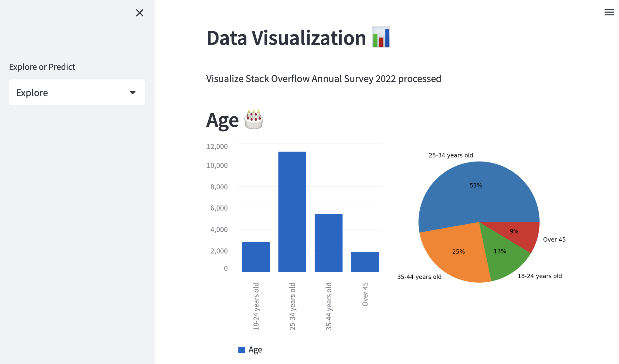Image resolution: width=619 pixels, height=364 pixels.
Task: Open the hamburger menu icon
Action: [x=609, y=12]
